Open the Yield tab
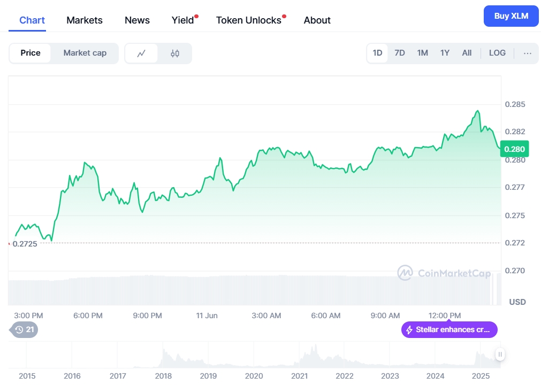Image resolution: width=541 pixels, height=392 pixels. tap(183, 20)
